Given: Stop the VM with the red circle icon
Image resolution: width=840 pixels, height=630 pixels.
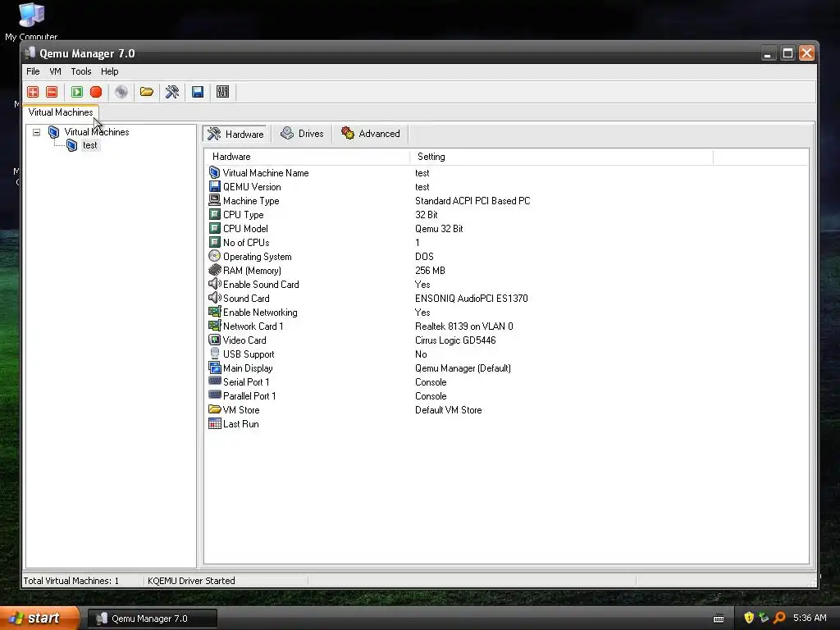Looking at the screenshot, I should click(x=96, y=92).
